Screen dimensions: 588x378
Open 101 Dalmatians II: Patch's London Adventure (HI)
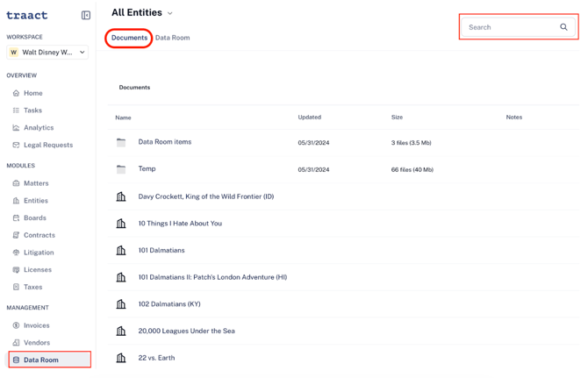click(212, 277)
